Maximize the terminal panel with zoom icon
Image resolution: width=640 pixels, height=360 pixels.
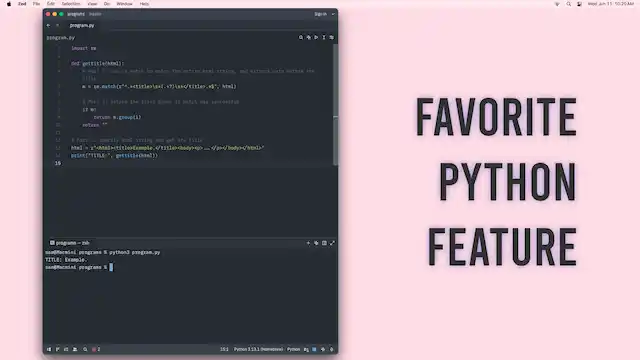click(332, 243)
